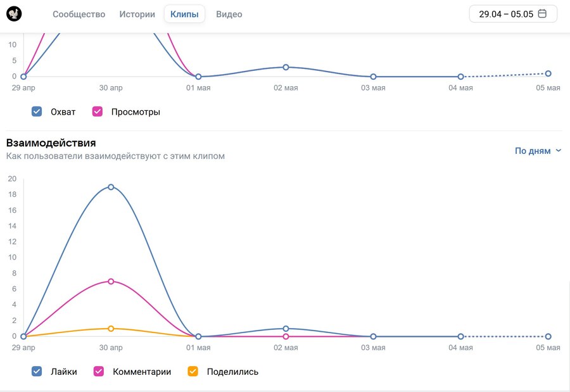Click the community avatar logo icon
This screenshot has width=570, height=392.
pos(14,14)
